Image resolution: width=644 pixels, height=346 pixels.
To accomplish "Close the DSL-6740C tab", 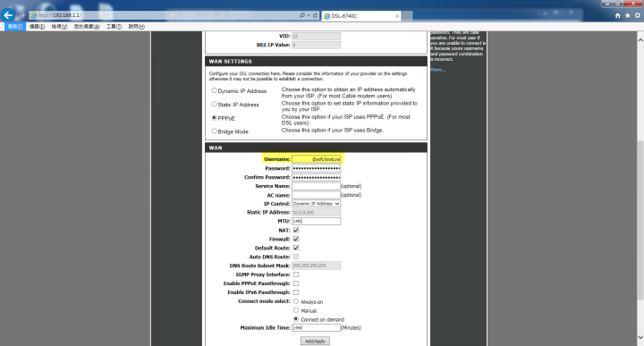I will click(x=397, y=16).
